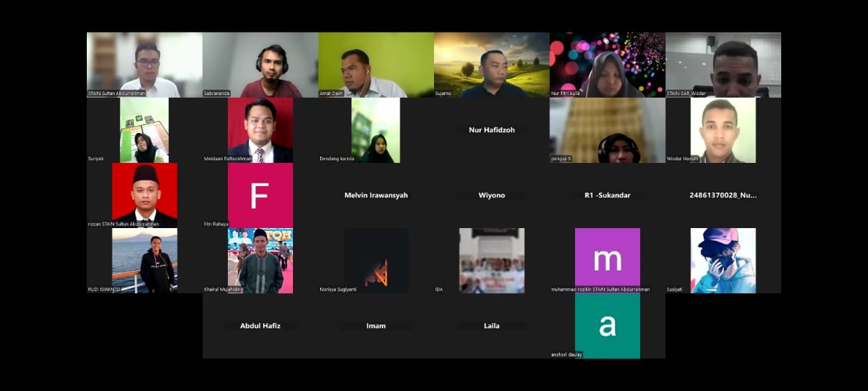
Task: Click the STAIN-SAR_Wisdar video tile
Action: click(724, 65)
